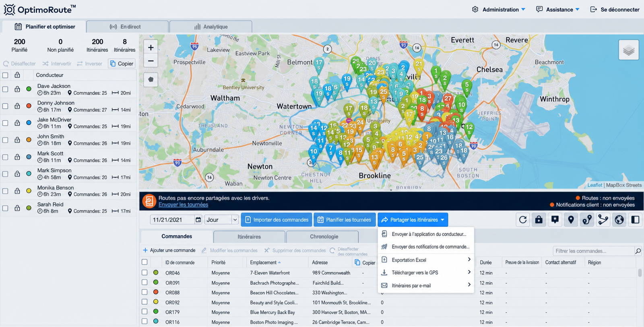Viewport: 644px width, 327px height.
Task: Click Inverser in the driver toolbar
Action: (89, 64)
